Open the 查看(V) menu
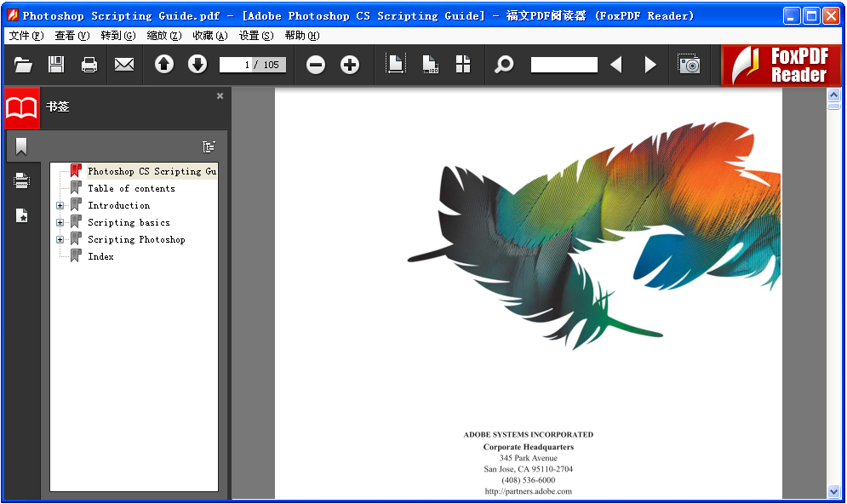 [x=72, y=36]
